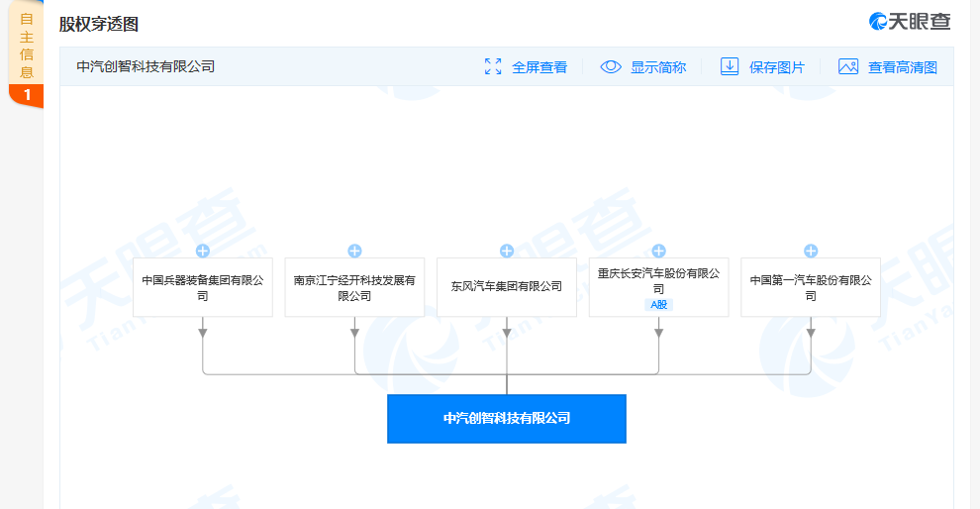Screen dimensions: 980x509
Task: Click 保存图片 text button
Action: coord(777,67)
